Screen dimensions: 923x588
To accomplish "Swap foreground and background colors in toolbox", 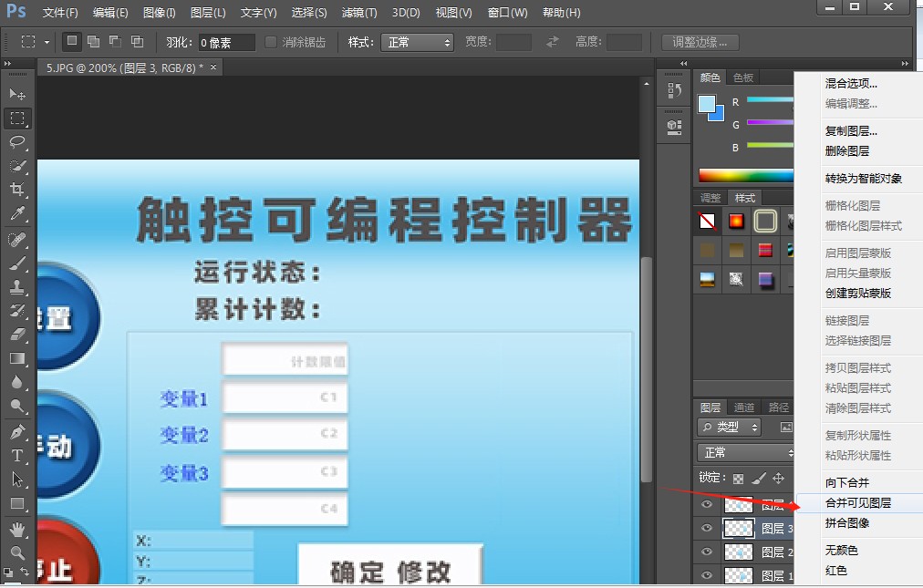I will point(26,572).
